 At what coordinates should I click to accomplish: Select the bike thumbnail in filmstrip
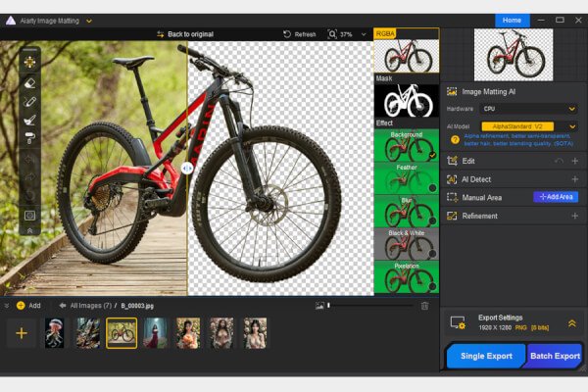[x=122, y=333]
